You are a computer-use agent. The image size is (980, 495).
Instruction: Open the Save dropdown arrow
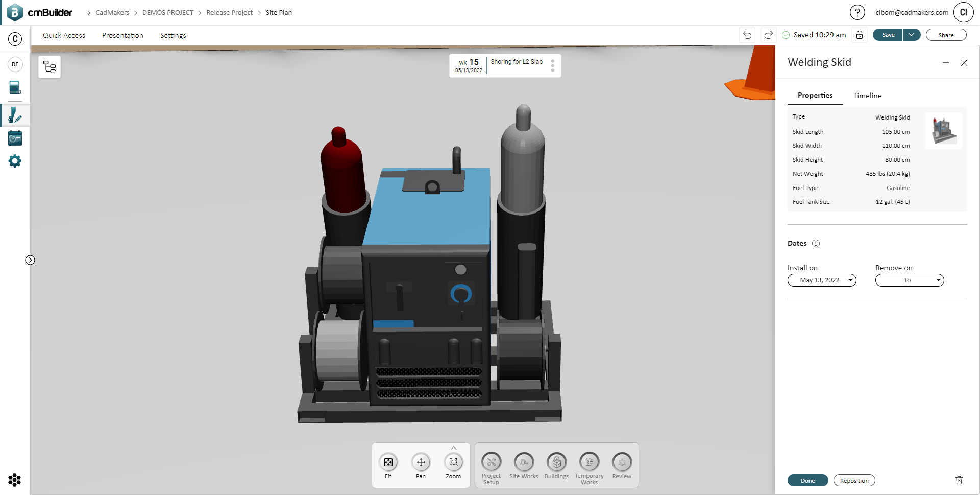coord(912,35)
